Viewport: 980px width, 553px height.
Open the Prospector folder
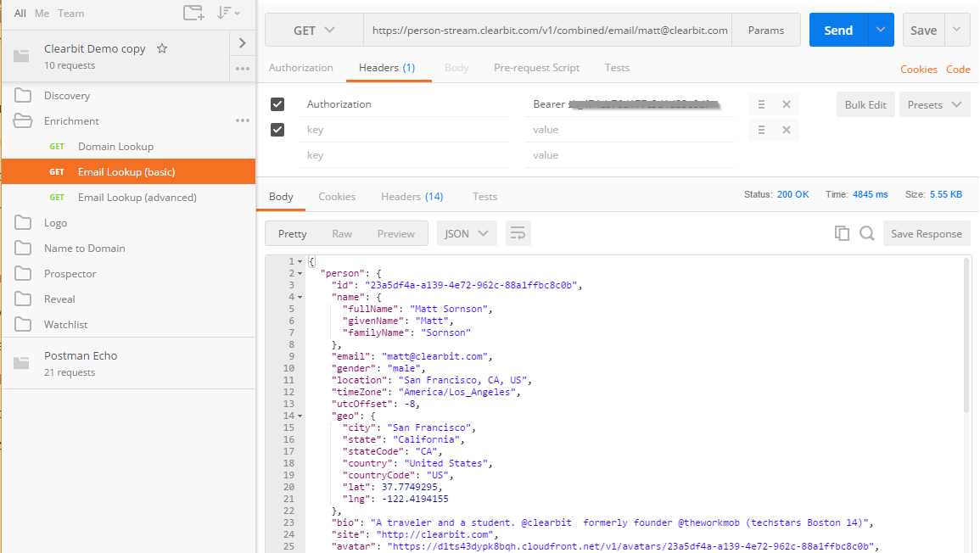pyautogui.click(x=129, y=274)
